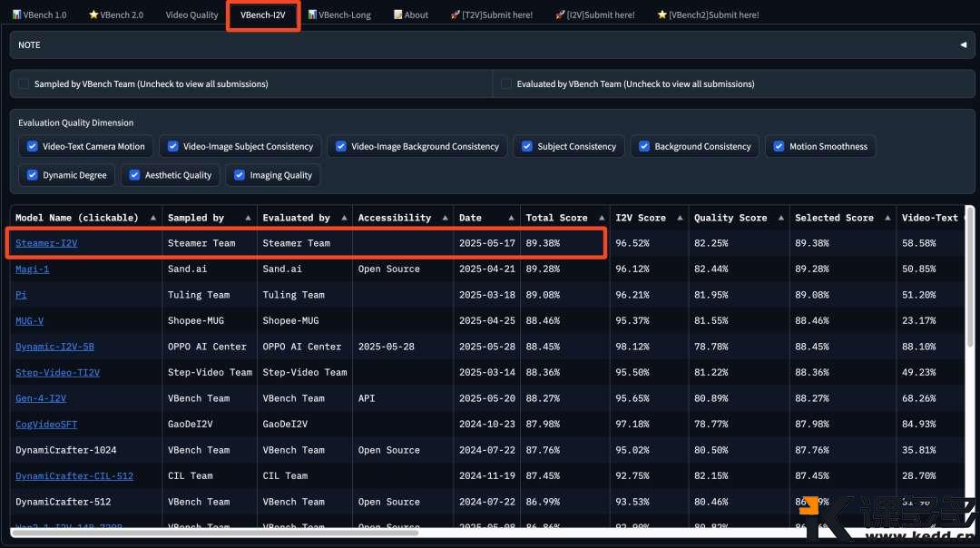
Task: Sort by Evaluated by column arrow
Action: coord(344,218)
